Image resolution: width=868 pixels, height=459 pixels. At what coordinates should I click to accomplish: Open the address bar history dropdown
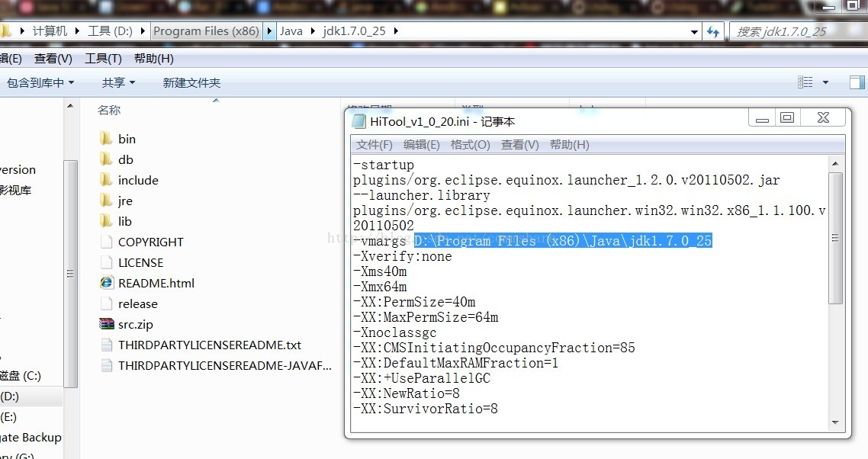point(694,32)
